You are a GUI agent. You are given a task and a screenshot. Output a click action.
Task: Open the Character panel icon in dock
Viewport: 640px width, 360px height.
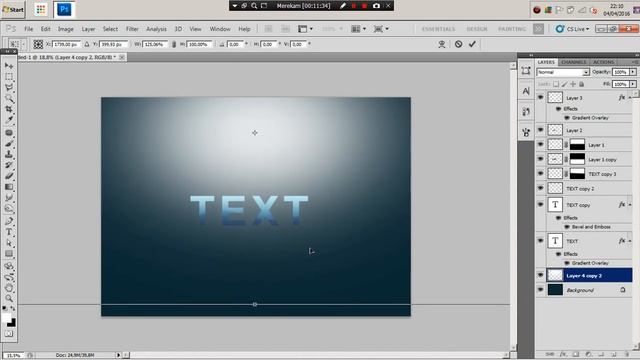pyautogui.click(x=526, y=91)
